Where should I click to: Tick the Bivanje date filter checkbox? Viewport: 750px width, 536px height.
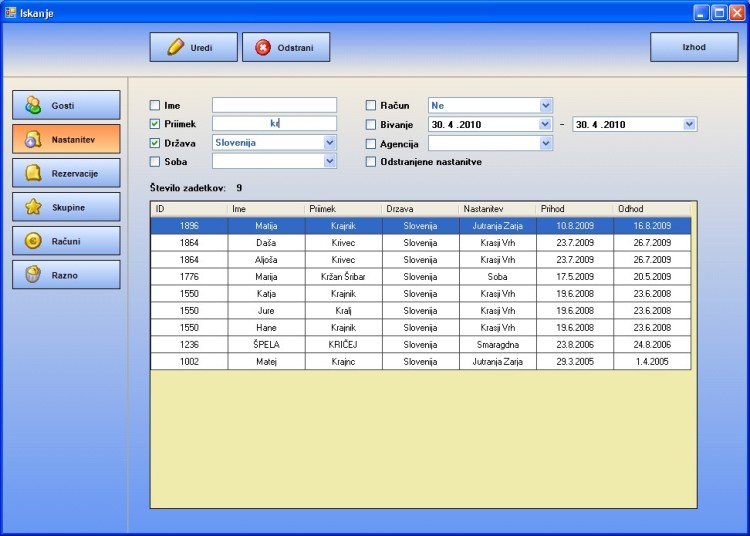(371, 124)
